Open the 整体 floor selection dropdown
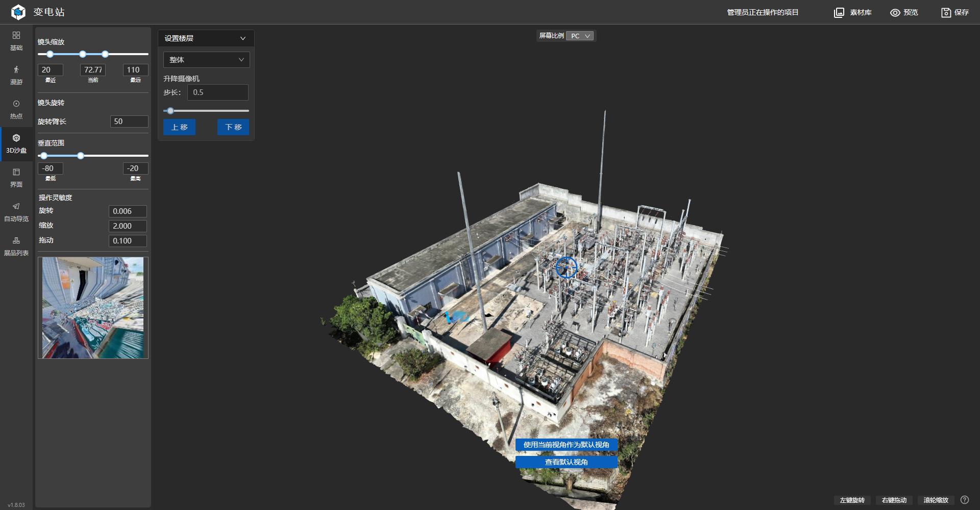 pyautogui.click(x=206, y=60)
